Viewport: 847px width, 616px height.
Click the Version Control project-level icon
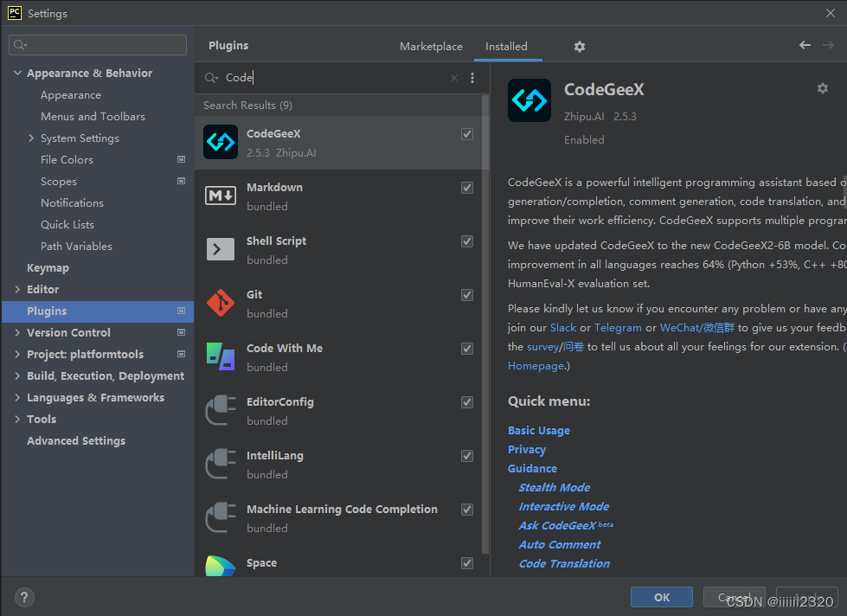[181, 332]
